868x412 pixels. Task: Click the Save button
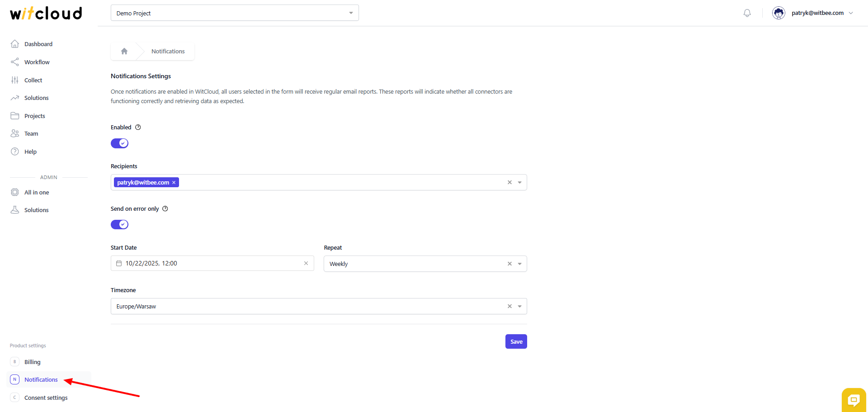[x=516, y=341]
